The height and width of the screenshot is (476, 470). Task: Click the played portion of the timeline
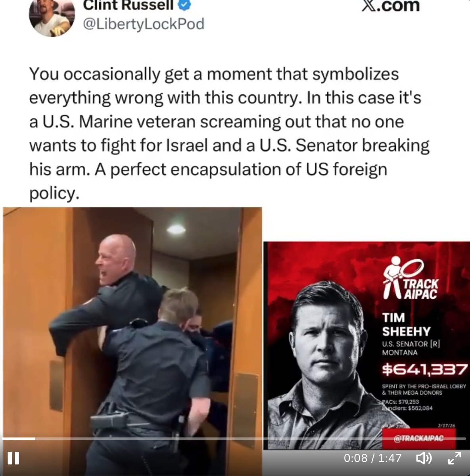[x=19, y=439]
